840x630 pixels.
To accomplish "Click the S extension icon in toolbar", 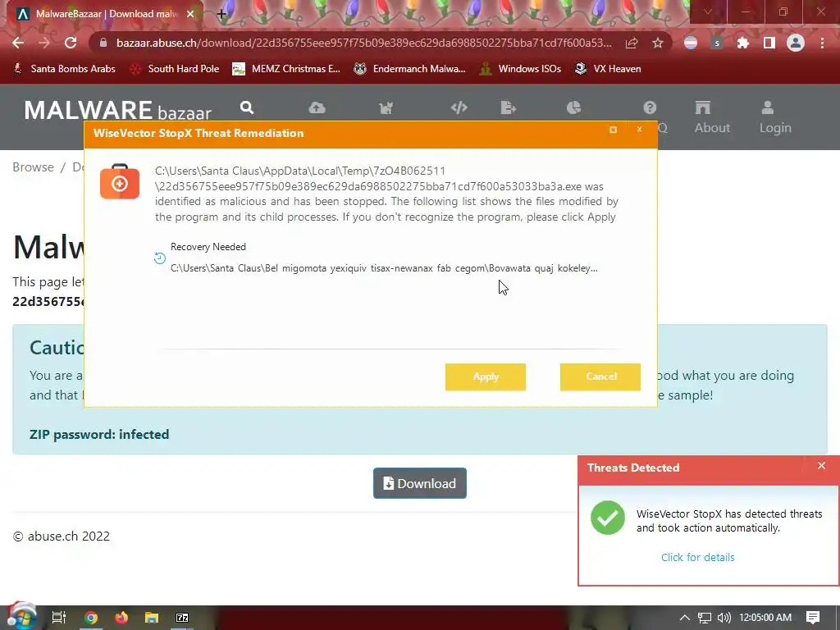I will pos(717,43).
